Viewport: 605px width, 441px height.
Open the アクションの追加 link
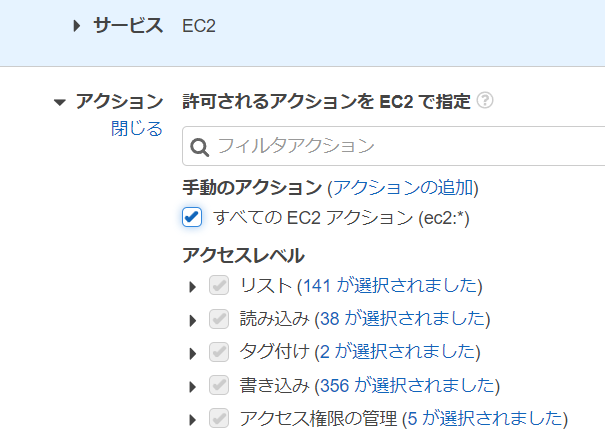[403, 188]
